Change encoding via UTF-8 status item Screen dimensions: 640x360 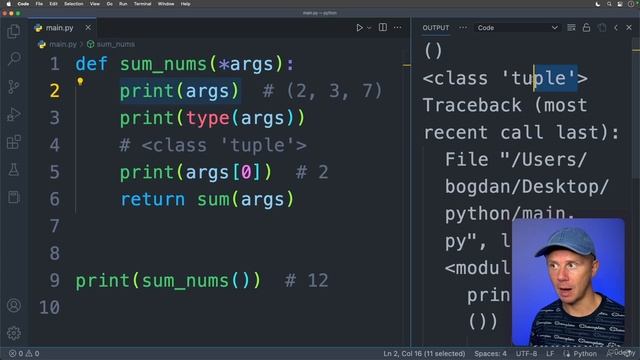(x=527, y=353)
